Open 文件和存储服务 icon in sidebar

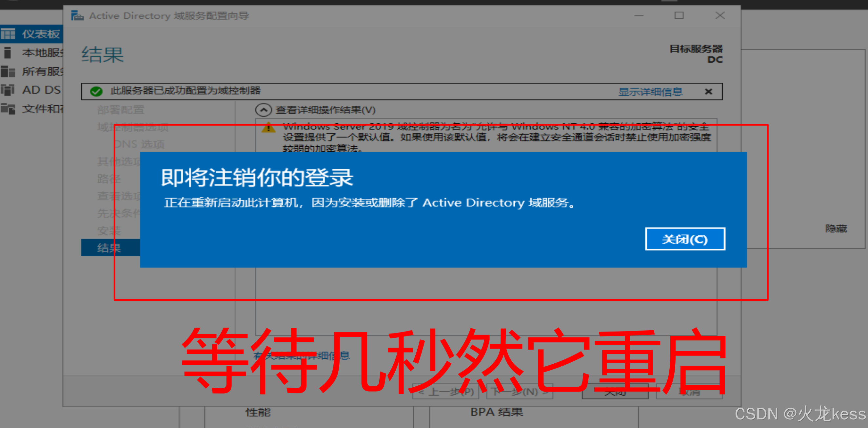[x=8, y=109]
